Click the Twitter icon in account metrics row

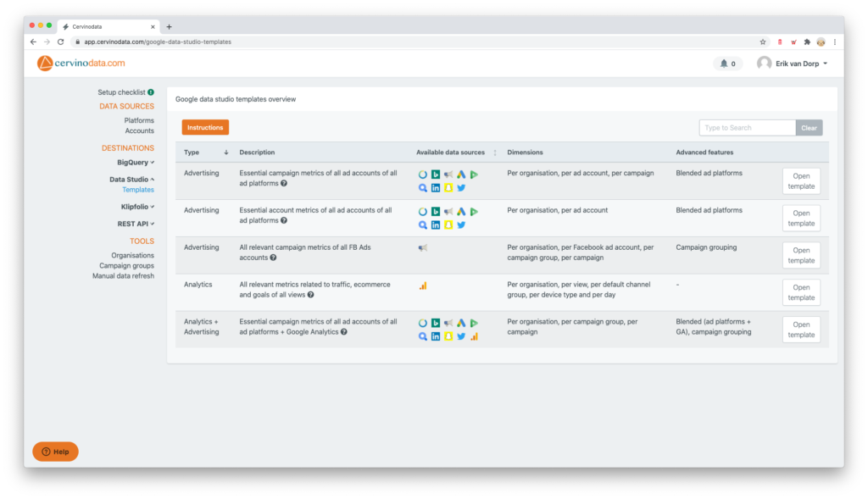click(461, 225)
